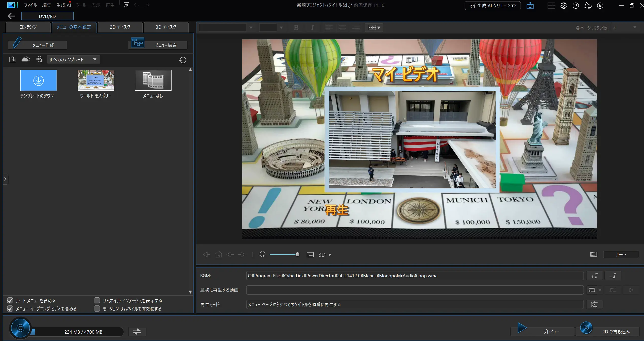The image size is (644, 341).
Task: Select the メニューの基本設定 tab
Action: (74, 27)
